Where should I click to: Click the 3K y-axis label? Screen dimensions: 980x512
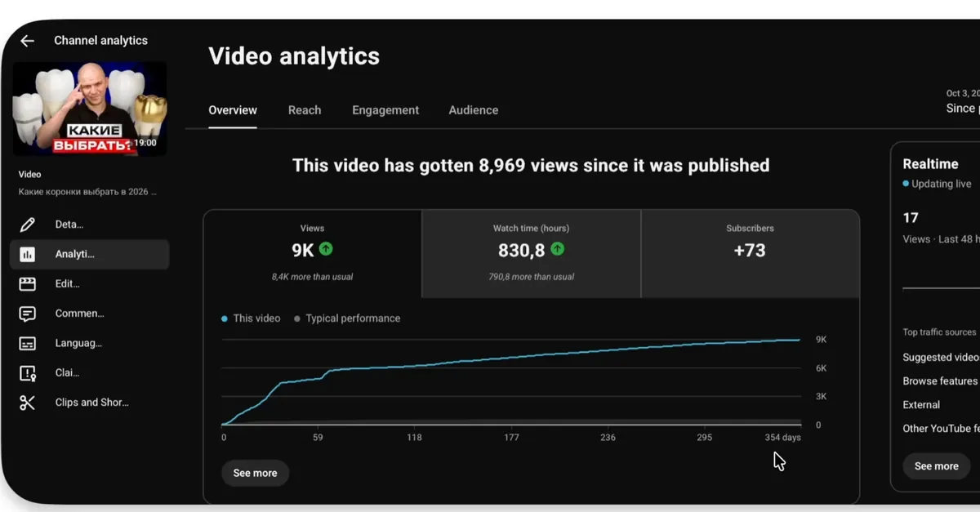tap(822, 397)
